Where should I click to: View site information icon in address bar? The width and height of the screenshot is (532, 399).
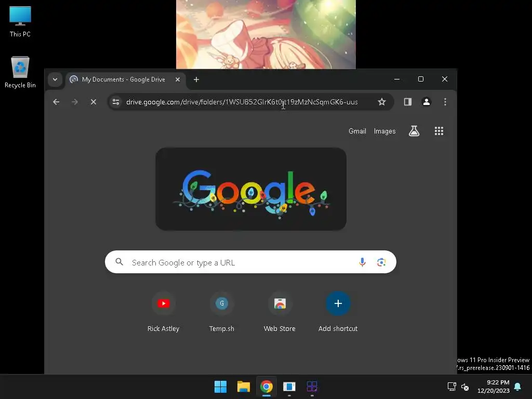[x=116, y=102]
